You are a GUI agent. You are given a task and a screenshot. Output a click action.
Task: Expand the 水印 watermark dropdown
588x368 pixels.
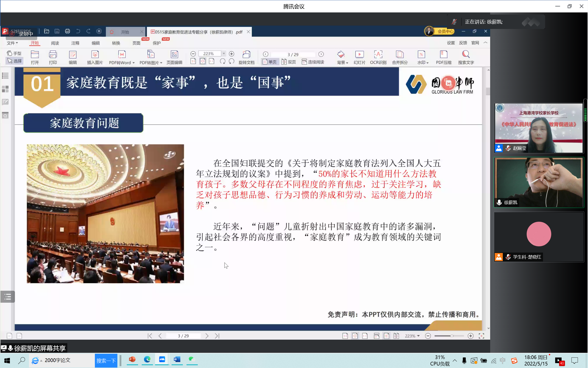coord(427,63)
